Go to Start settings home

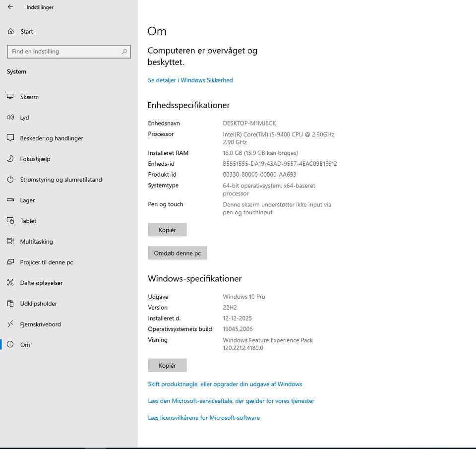click(x=68, y=31)
